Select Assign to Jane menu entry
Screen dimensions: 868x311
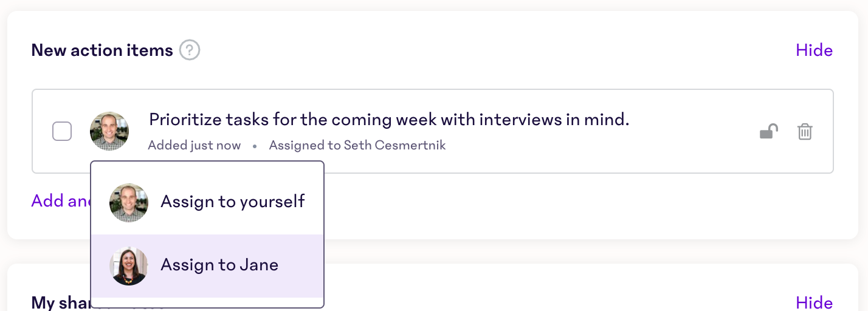(207, 266)
